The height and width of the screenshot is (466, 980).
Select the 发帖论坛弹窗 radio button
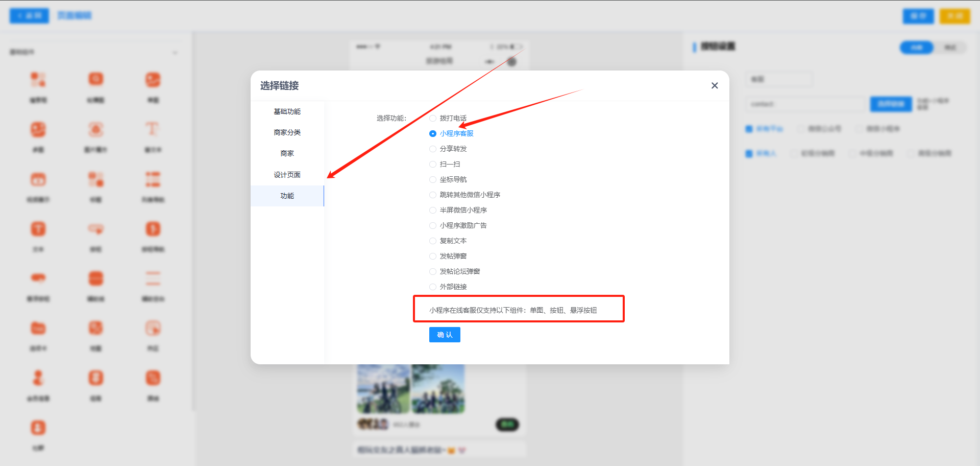click(433, 272)
